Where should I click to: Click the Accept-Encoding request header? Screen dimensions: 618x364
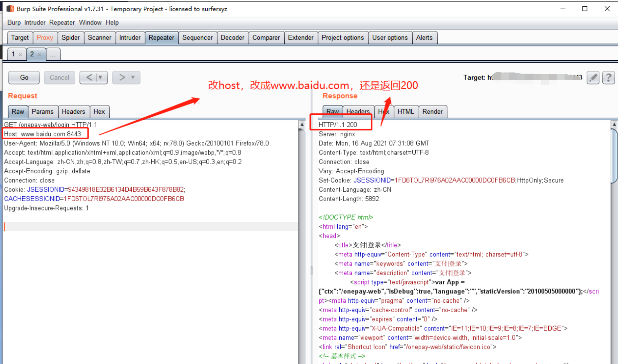[x=47, y=171]
